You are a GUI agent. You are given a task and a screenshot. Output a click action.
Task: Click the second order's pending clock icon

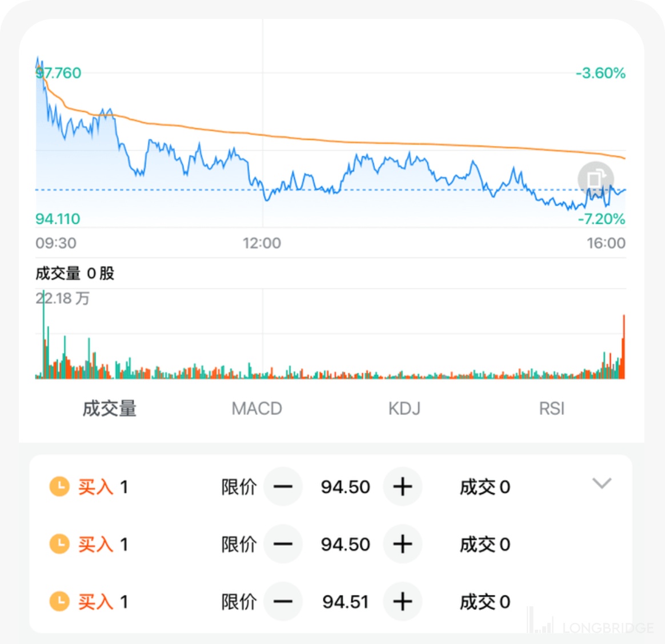click(59, 544)
